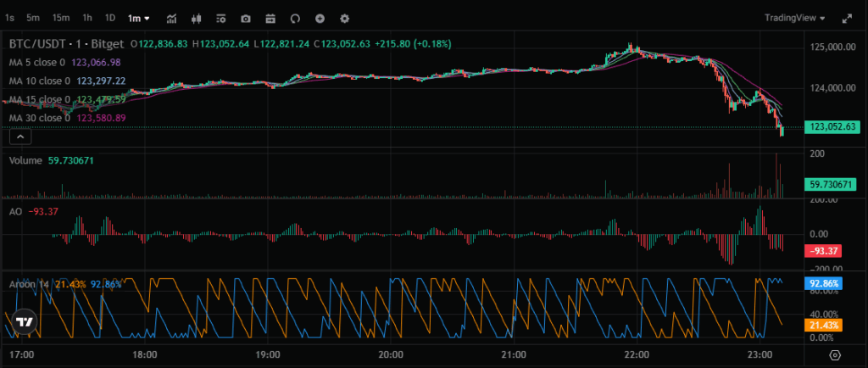Open the indicator templates icon
868x368 pixels.
[x=221, y=18]
